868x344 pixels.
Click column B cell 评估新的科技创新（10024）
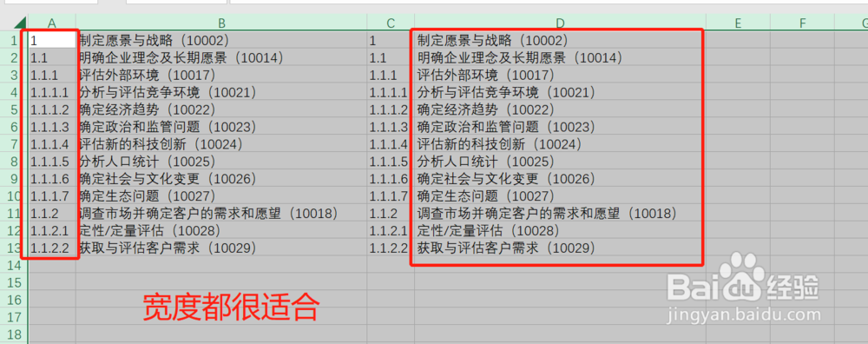(221, 144)
